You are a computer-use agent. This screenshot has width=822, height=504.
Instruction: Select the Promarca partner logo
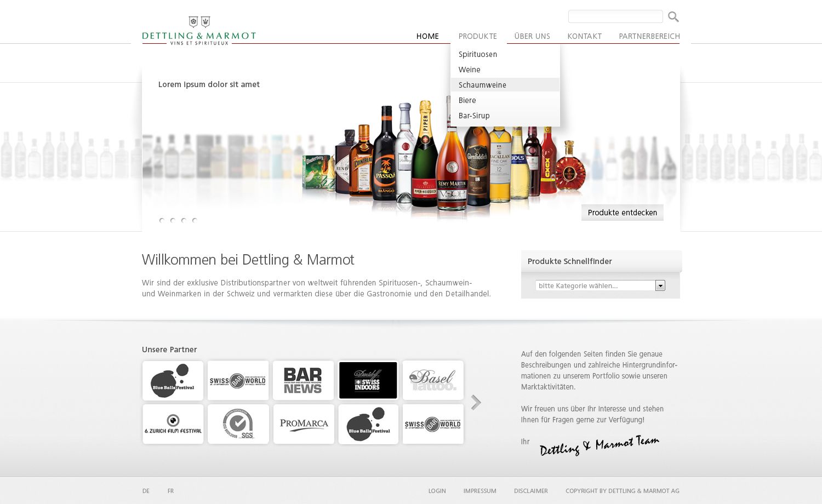click(304, 424)
